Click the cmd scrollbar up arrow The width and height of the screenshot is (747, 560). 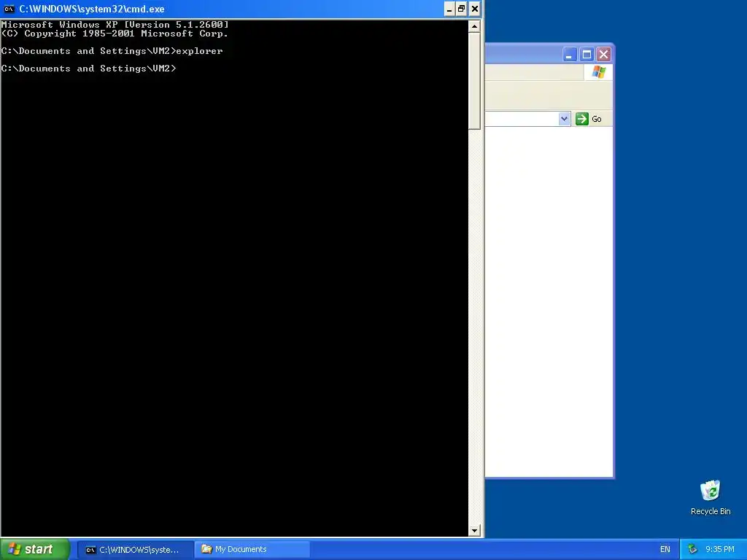coord(474,26)
